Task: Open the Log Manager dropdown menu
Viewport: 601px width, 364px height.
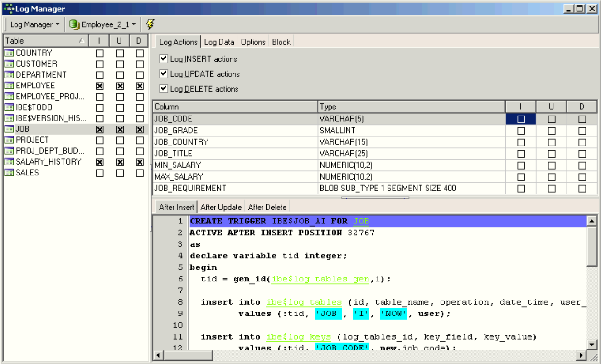Action: point(35,24)
